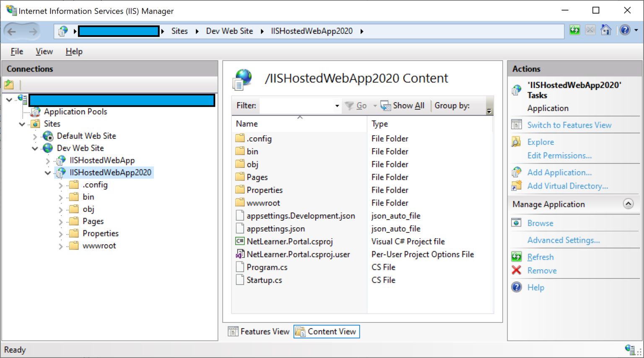
Task: Click the Program.cs file icon
Action: pos(240,267)
